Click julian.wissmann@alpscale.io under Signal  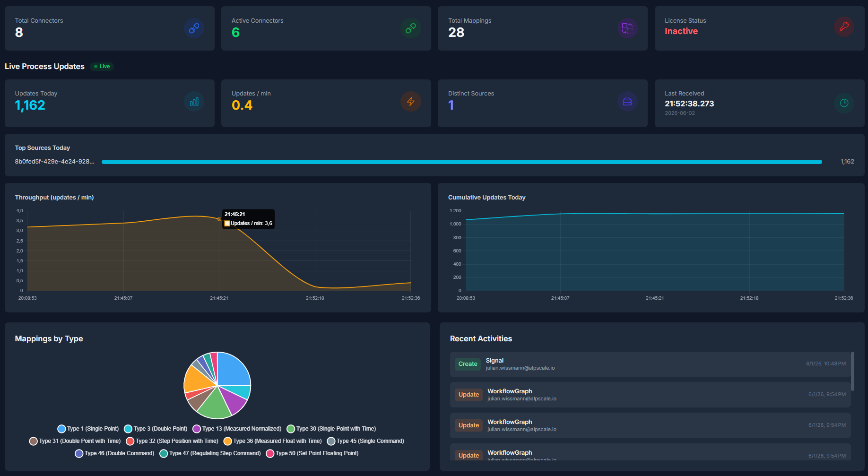pyautogui.click(x=520, y=368)
